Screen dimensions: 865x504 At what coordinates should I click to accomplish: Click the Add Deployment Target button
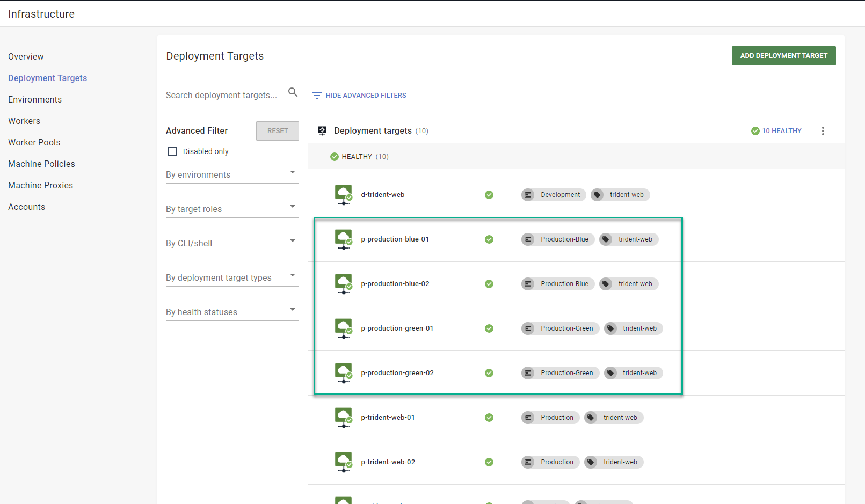[783, 56]
